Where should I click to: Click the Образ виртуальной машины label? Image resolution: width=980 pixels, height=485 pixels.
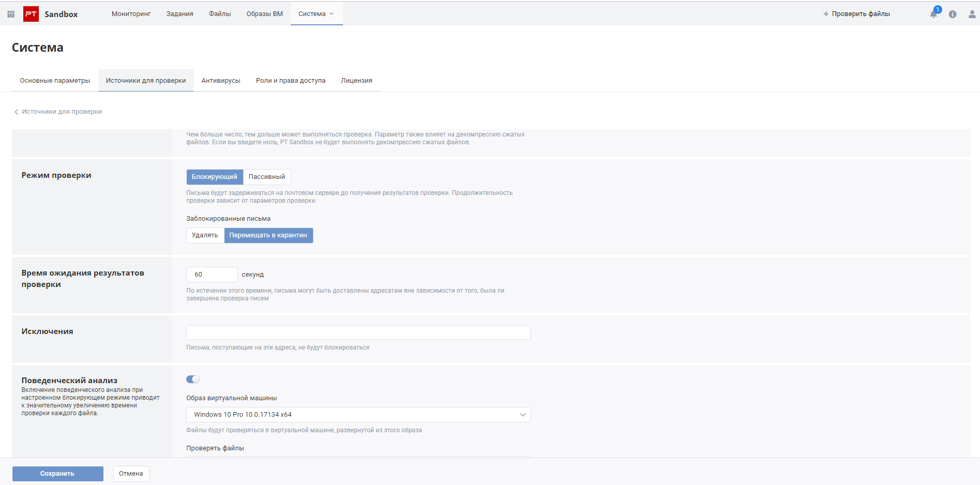pyautogui.click(x=232, y=398)
